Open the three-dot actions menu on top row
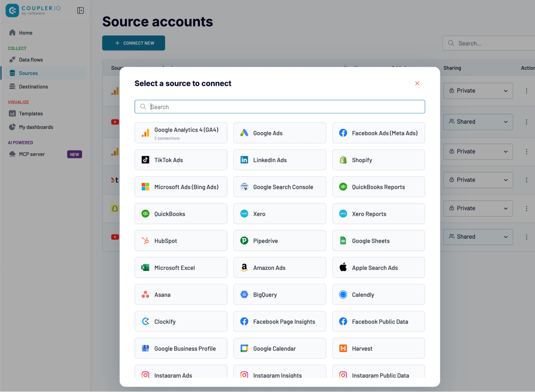The height and width of the screenshot is (392, 535). point(526,91)
